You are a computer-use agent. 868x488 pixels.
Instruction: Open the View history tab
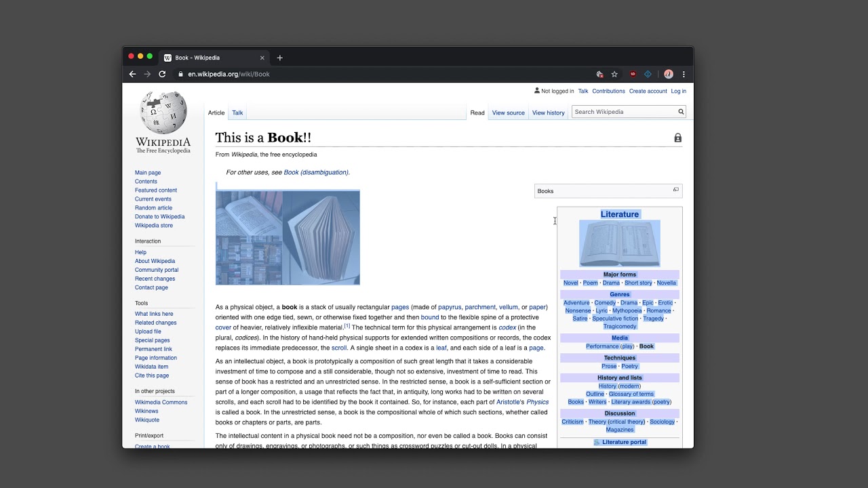549,113
